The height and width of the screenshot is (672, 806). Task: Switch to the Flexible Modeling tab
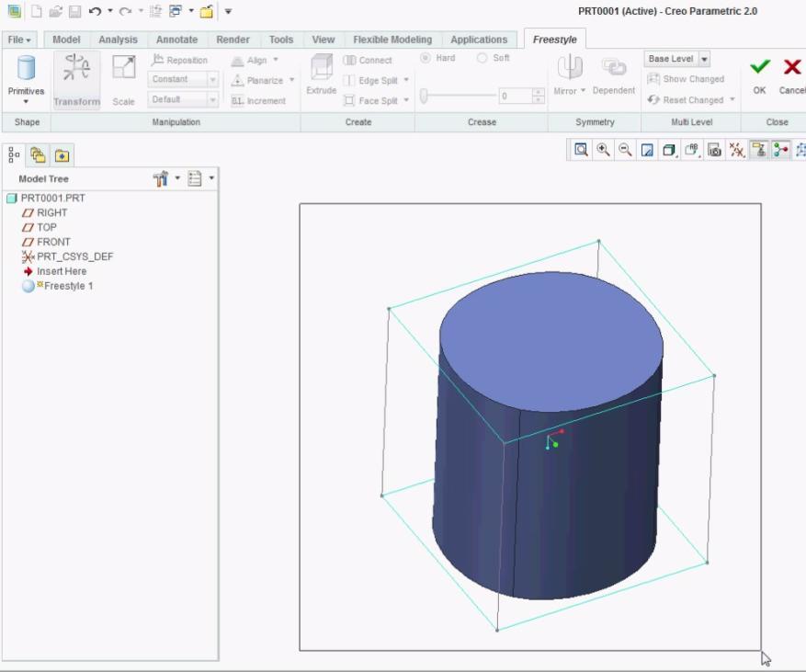point(392,40)
